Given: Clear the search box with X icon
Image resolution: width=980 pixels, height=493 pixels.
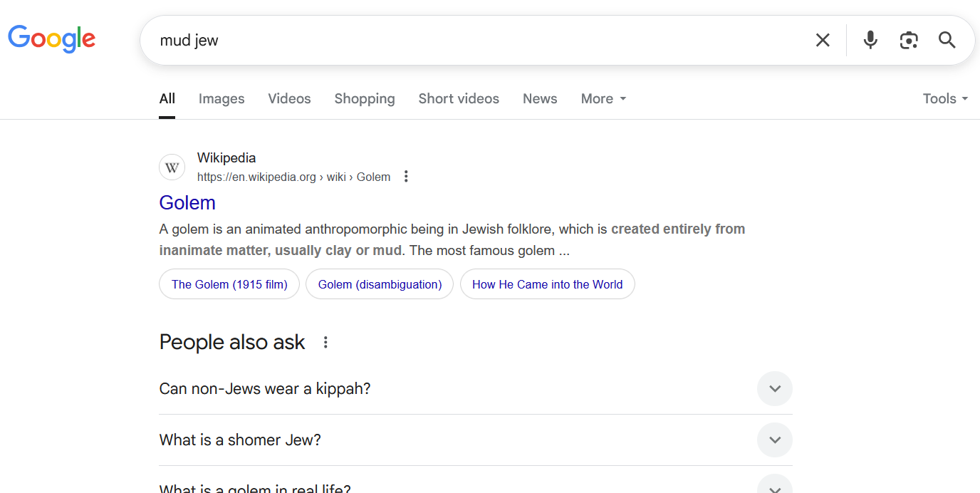Looking at the screenshot, I should click(x=823, y=40).
